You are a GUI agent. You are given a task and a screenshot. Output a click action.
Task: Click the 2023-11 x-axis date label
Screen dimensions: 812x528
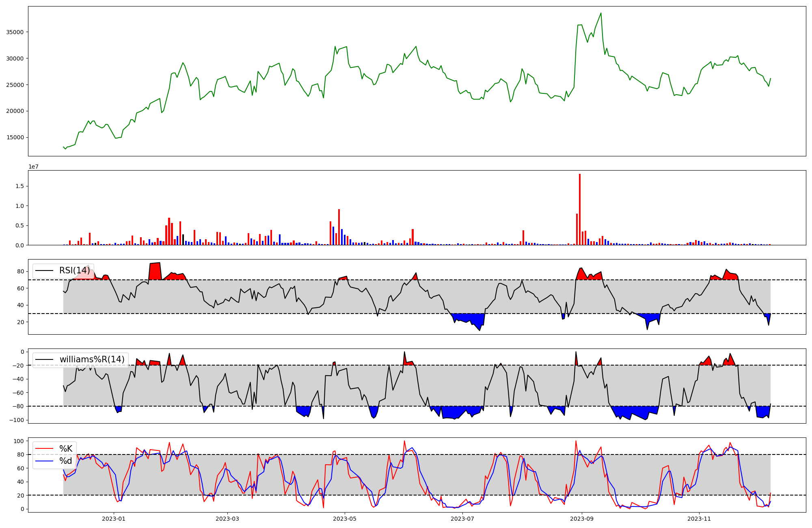pyautogui.click(x=699, y=519)
